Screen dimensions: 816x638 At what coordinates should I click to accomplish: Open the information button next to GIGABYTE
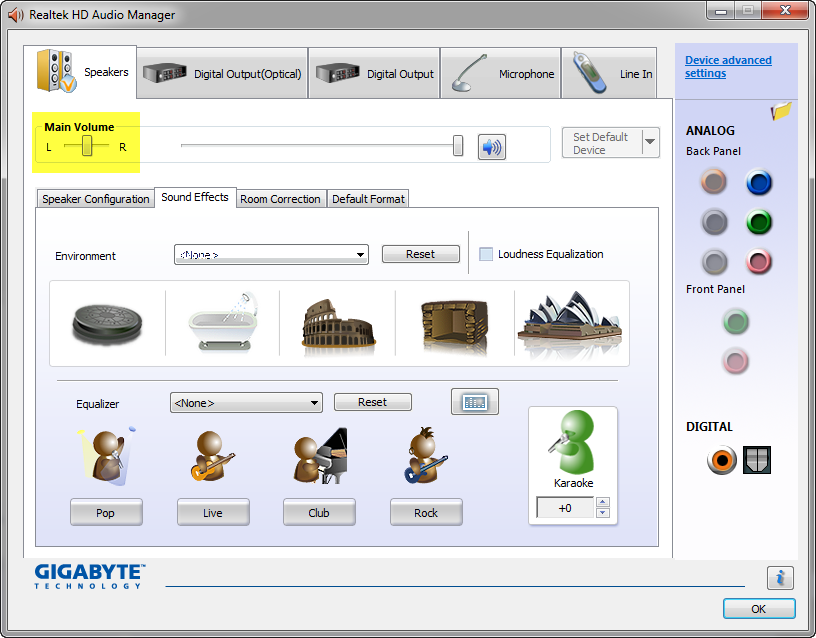780,578
